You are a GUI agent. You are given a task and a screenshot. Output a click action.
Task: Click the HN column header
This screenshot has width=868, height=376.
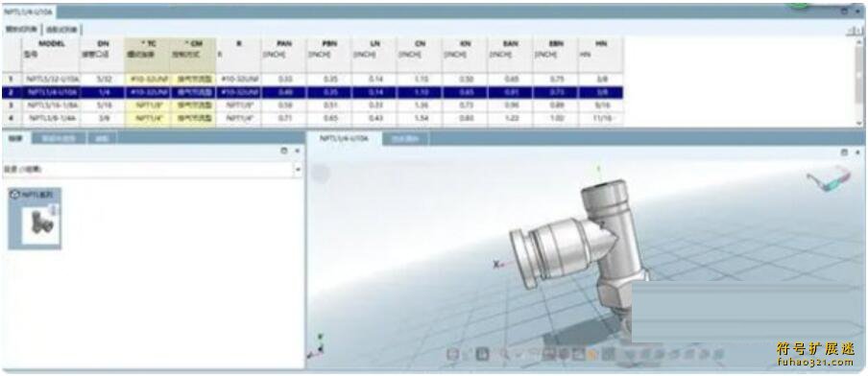coord(601,43)
